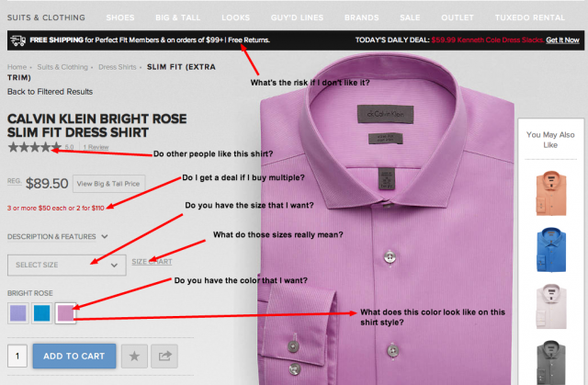588x385 pixels.
Task: Go to Dress Shirts breadcrumb
Action: tap(118, 67)
